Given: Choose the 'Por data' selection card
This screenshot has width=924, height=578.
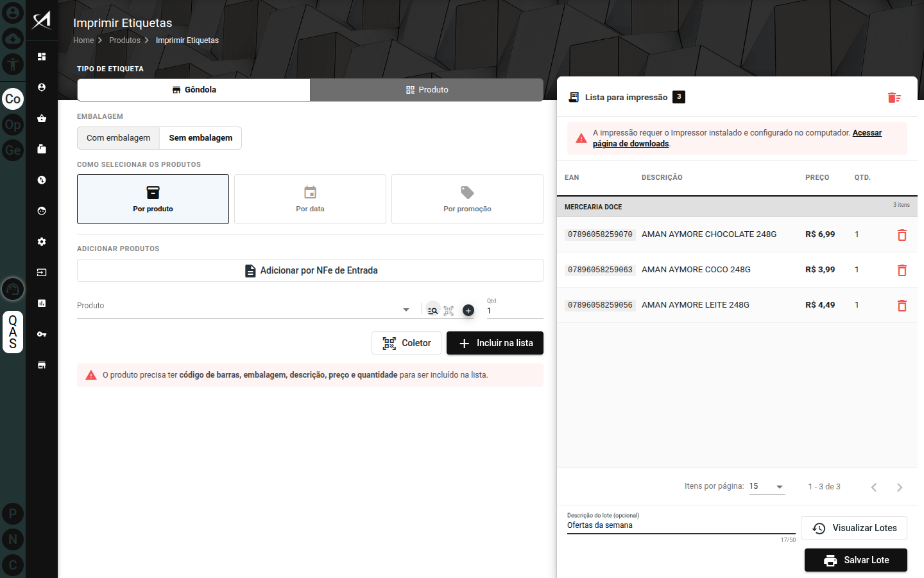Looking at the screenshot, I should [310, 199].
